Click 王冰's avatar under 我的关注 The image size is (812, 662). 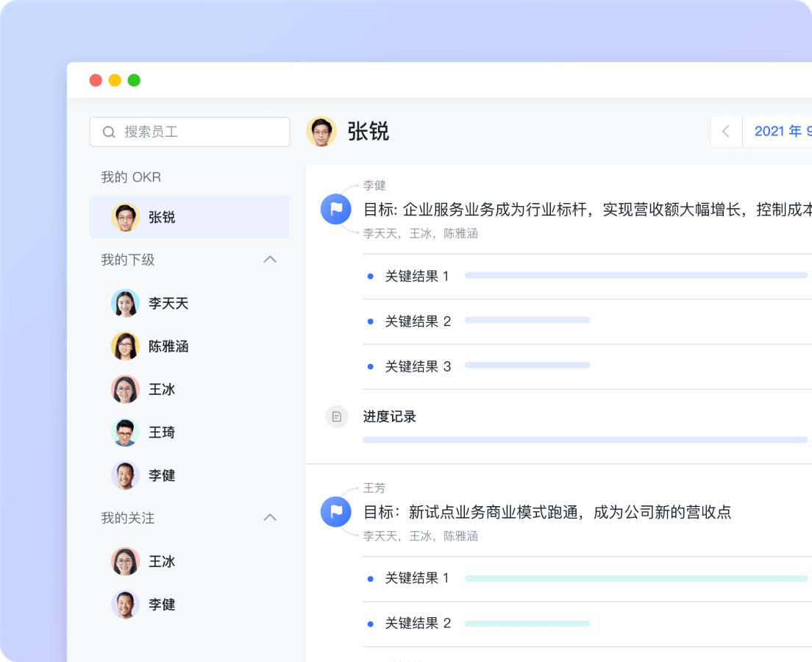[125, 561]
